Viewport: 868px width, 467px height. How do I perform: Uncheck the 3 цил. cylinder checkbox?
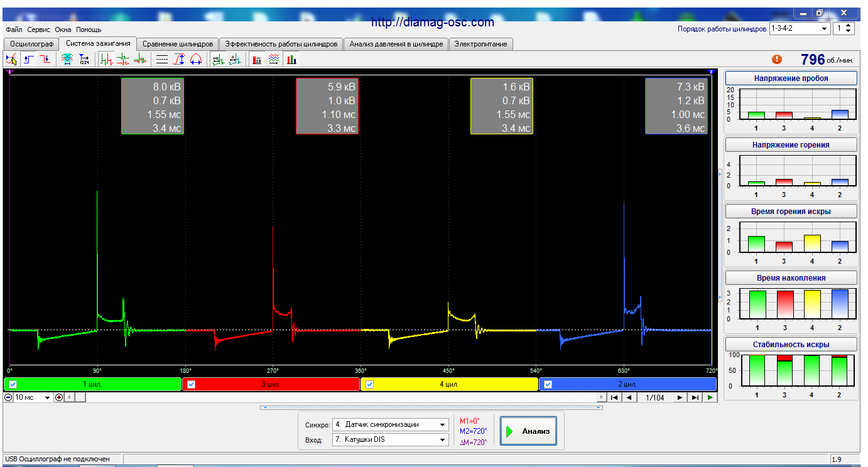[192, 385]
